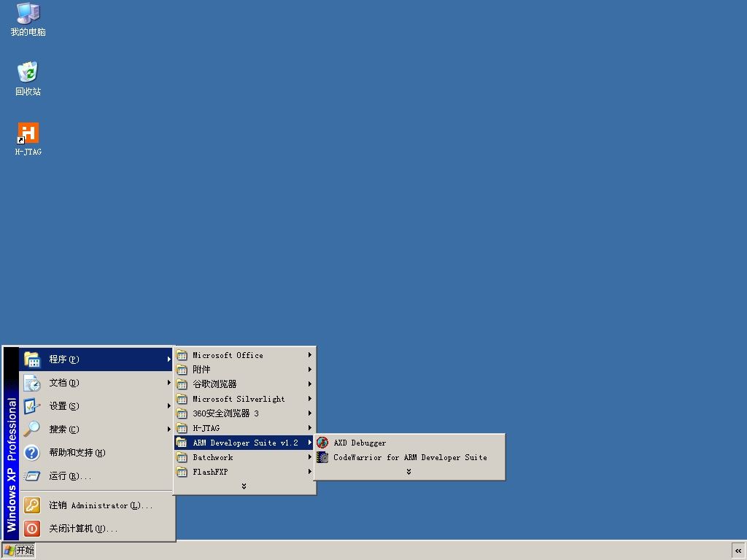The width and height of the screenshot is (747, 560).
Task: Click the submenu arrow beside 文档(D)
Action: coord(169,383)
